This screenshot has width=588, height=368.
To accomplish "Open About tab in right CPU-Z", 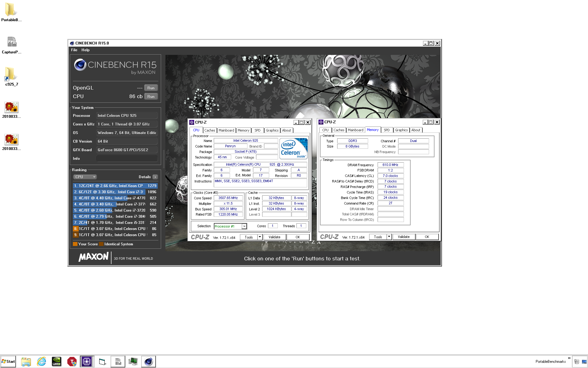I will coord(416,130).
